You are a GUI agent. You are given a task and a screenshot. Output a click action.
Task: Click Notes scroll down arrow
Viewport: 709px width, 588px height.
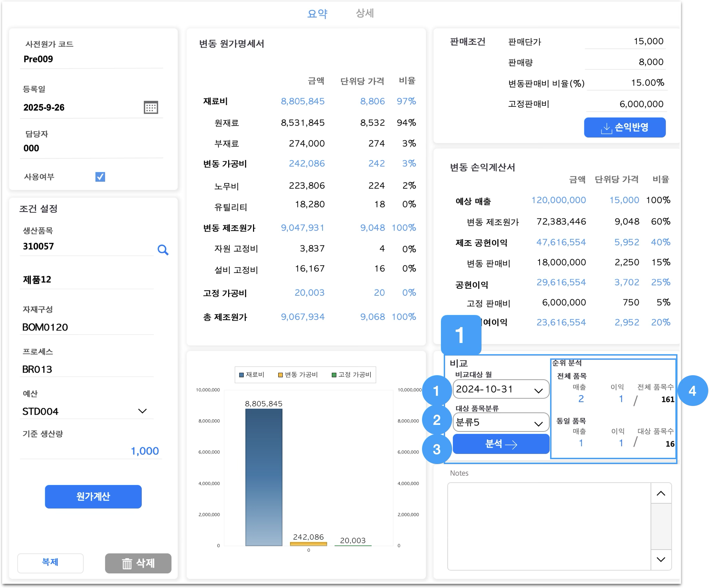661,559
